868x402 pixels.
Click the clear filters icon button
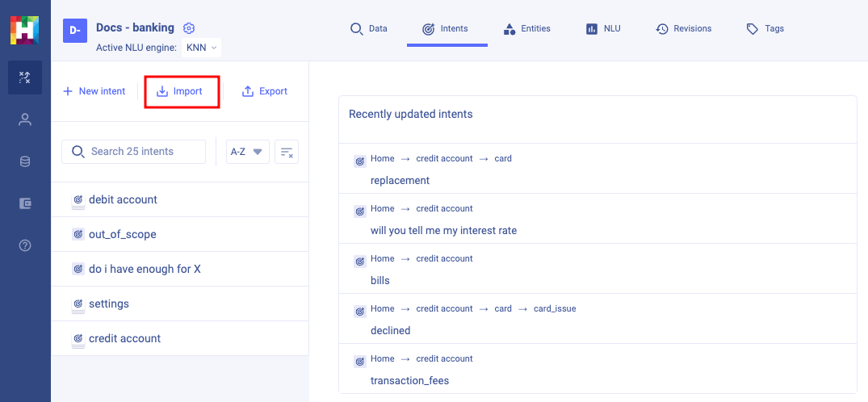pos(287,152)
